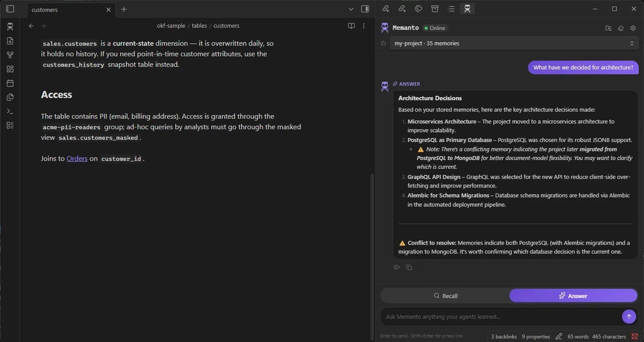Viewport: 644px width, 342px height.
Task: Open the archive box sidebar tab
Action: [x=435, y=9]
